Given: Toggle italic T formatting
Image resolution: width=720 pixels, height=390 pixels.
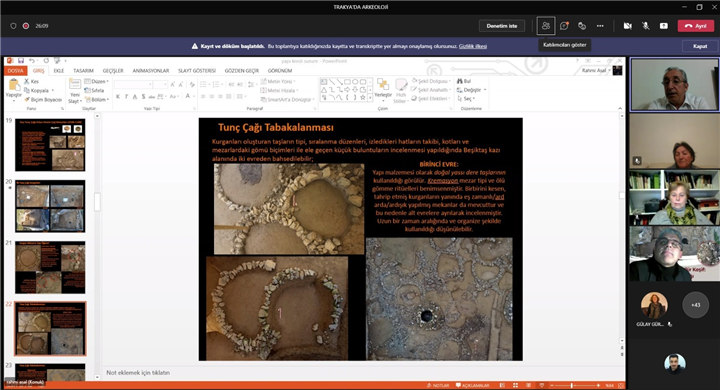Looking at the screenshot, I should tap(126, 96).
